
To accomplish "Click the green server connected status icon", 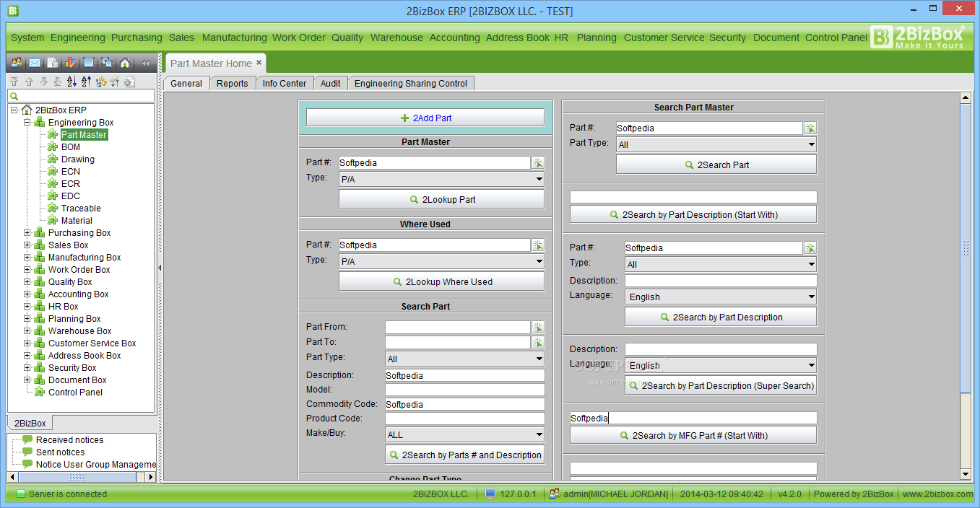I will pos(21,494).
